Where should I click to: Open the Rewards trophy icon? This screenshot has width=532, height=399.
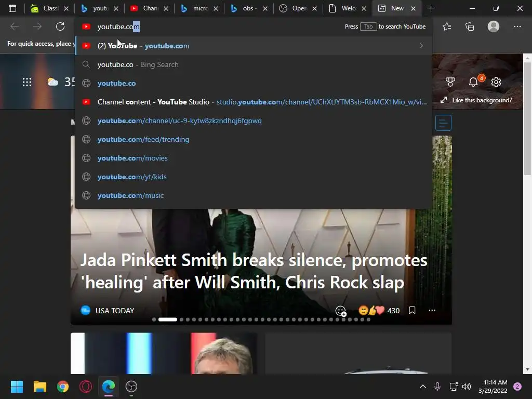(450, 82)
